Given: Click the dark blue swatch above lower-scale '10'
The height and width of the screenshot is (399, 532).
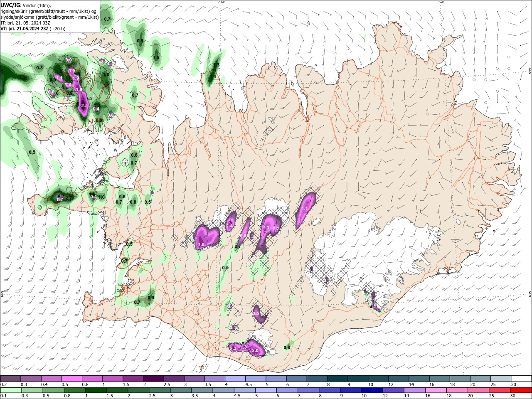Looking at the screenshot, I should pyautogui.click(x=372, y=390).
